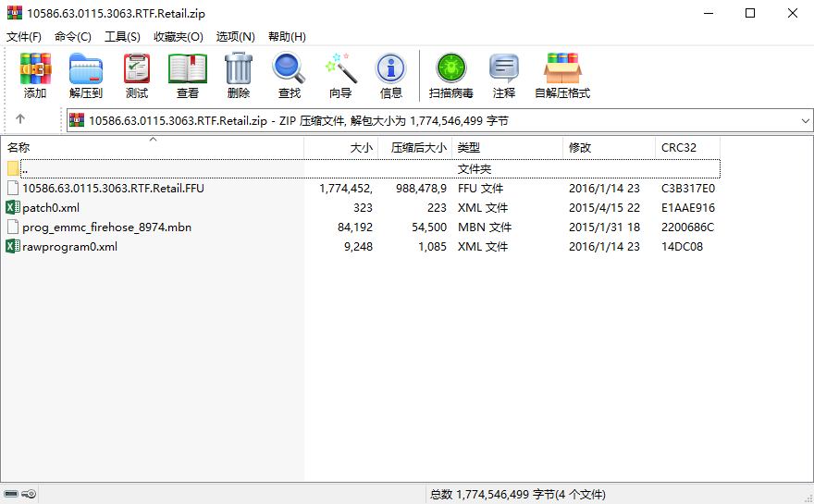Expand the address bar dropdown arrow
The width and height of the screenshot is (814, 504).
(x=805, y=120)
